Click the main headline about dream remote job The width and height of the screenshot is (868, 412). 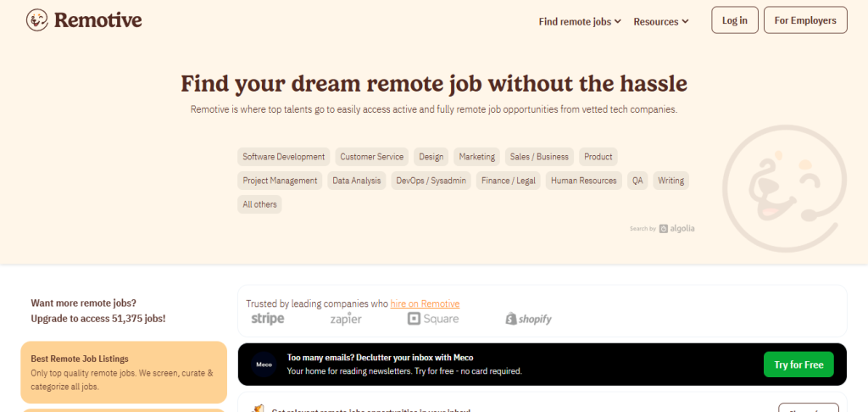tap(434, 84)
